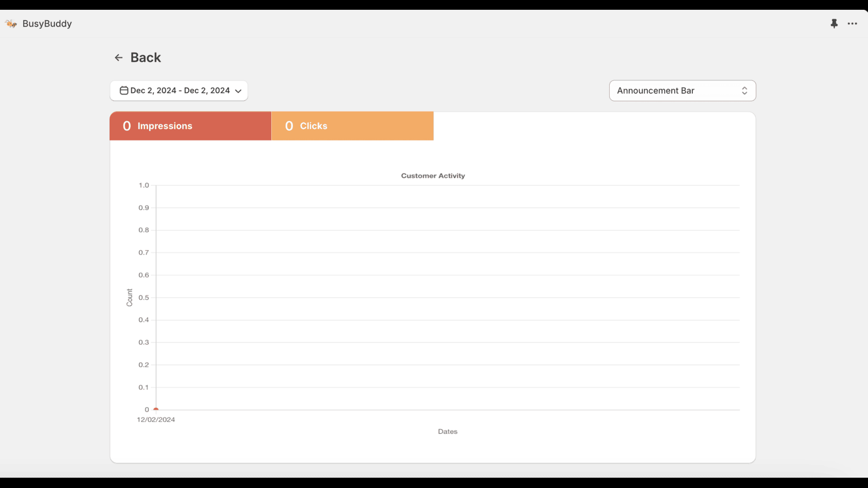
Task: Click the 12/02/2024 axis label
Action: pos(156,419)
